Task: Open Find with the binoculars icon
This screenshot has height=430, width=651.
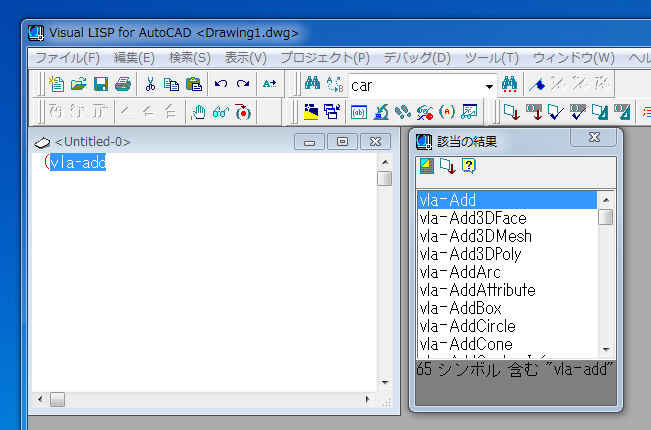Action: tap(312, 84)
